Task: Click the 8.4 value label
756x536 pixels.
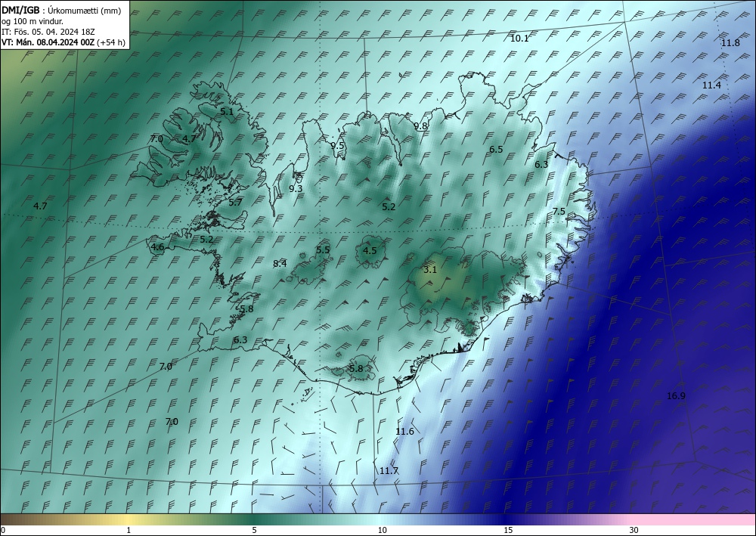Action: coord(280,264)
